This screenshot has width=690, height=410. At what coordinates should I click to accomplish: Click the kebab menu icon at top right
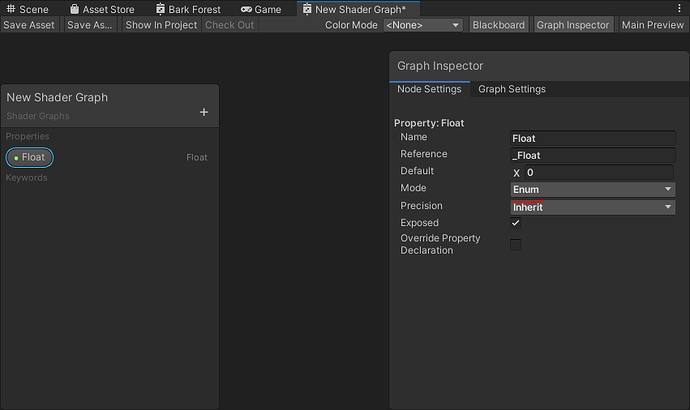pos(681,9)
